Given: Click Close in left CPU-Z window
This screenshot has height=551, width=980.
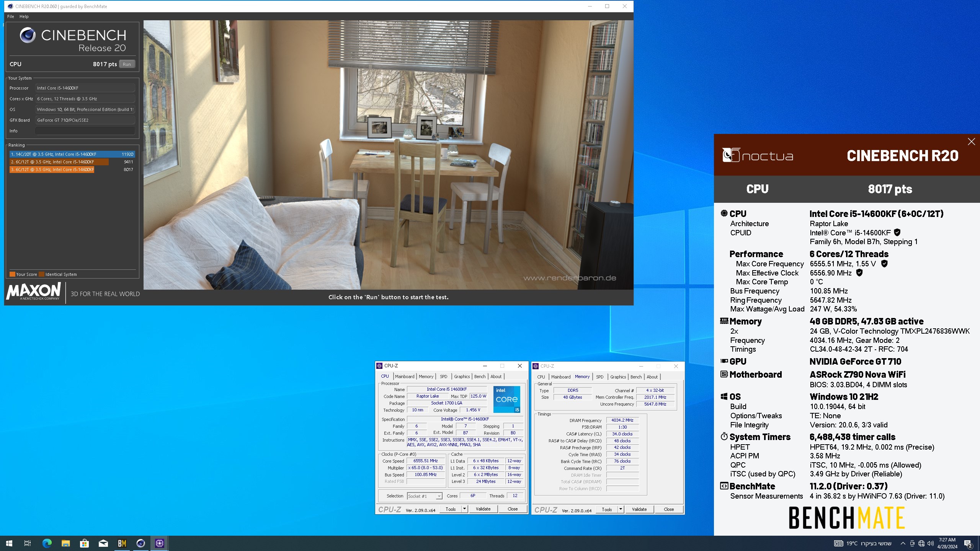Looking at the screenshot, I should click(513, 509).
